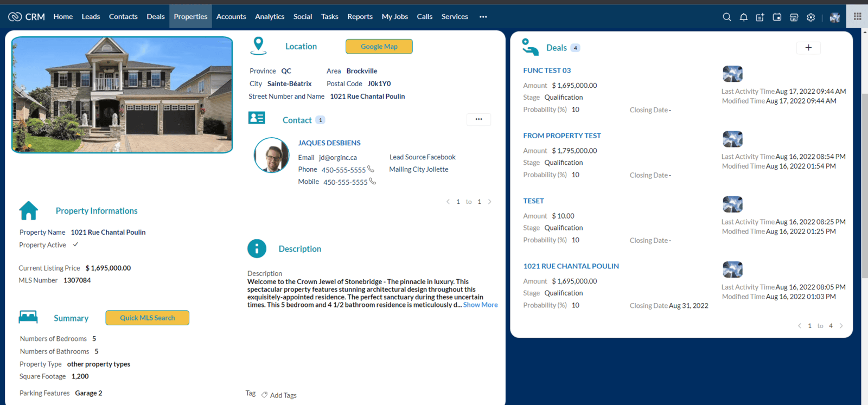Open the Leads module
Viewport: 868px width, 405px height.
point(91,17)
